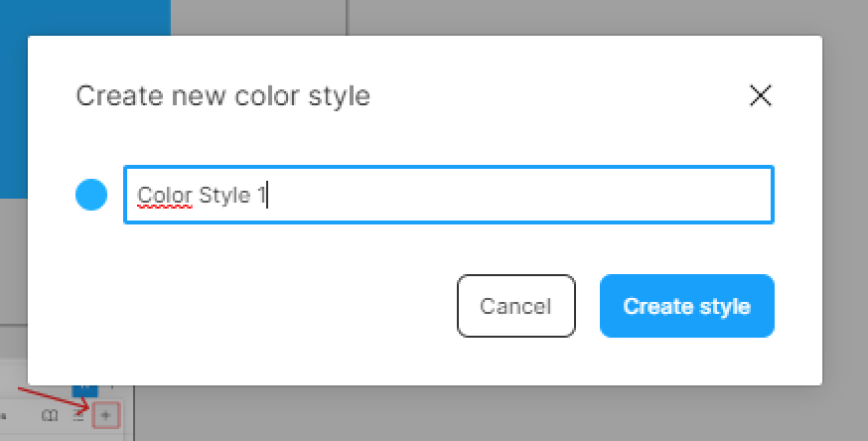Screen dimensions: 868x441
Task: Click the word "Style" in name field
Action: tap(224, 195)
